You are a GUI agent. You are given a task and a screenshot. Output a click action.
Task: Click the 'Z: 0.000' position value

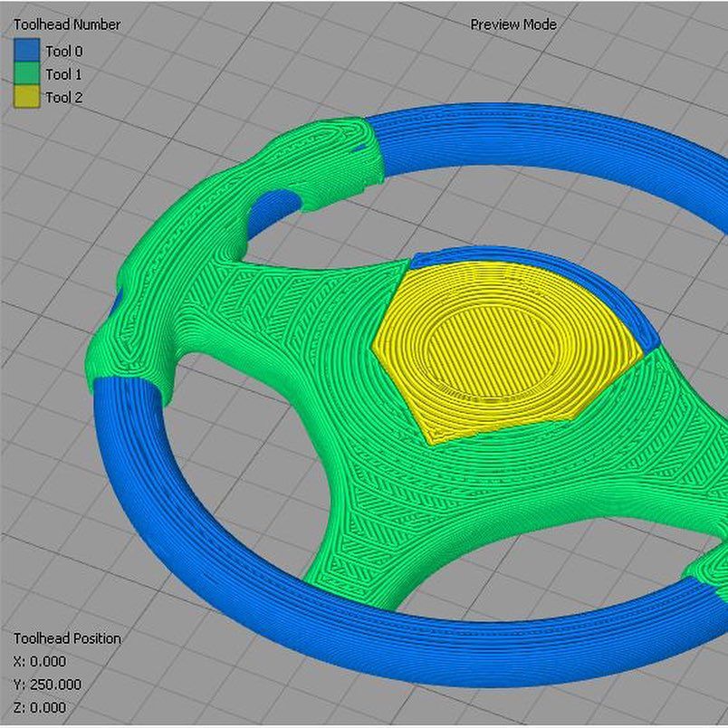point(40,707)
